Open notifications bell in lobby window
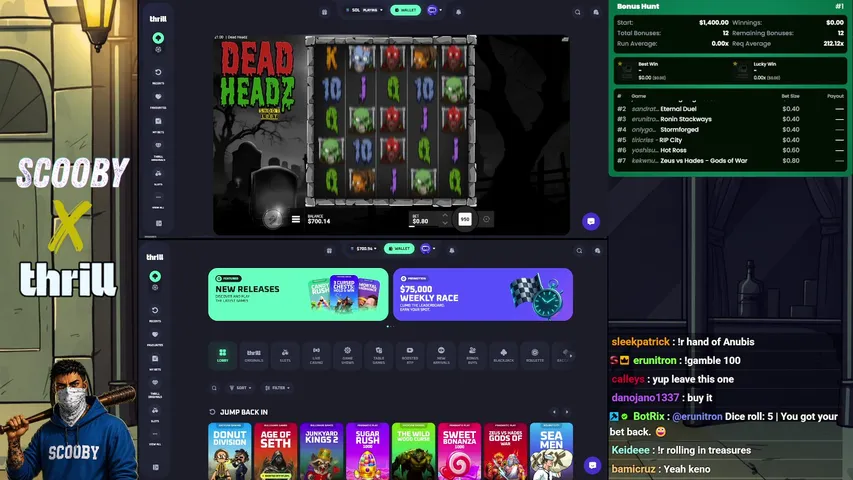Viewport: 853px width, 480px height. point(452,250)
